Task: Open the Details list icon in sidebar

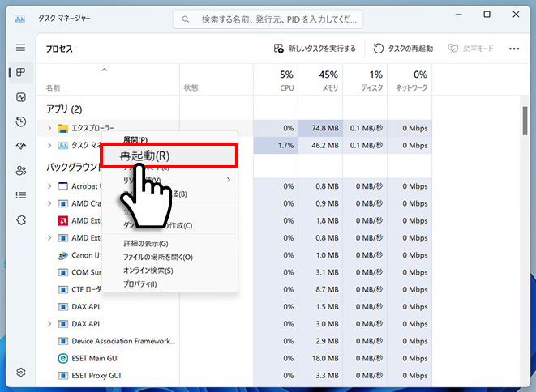Action: [x=21, y=195]
